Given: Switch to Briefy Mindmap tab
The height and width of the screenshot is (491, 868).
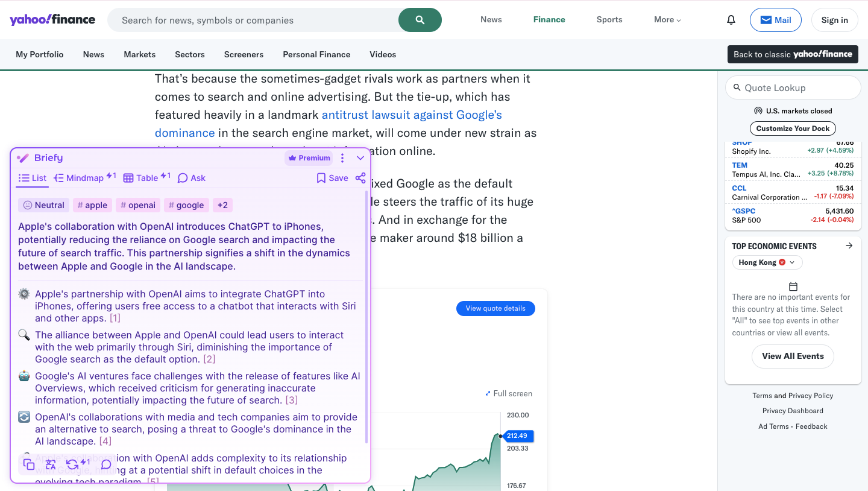Looking at the screenshot, I should (x=84, y=178).
